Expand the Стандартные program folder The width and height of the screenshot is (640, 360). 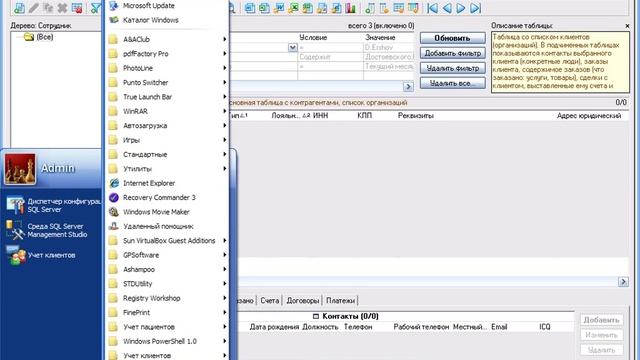pyautogui.click(x=167, y=155)
